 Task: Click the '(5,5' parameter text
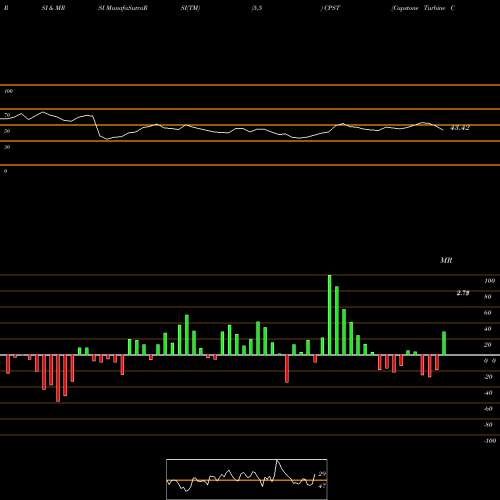click(257, 8)
